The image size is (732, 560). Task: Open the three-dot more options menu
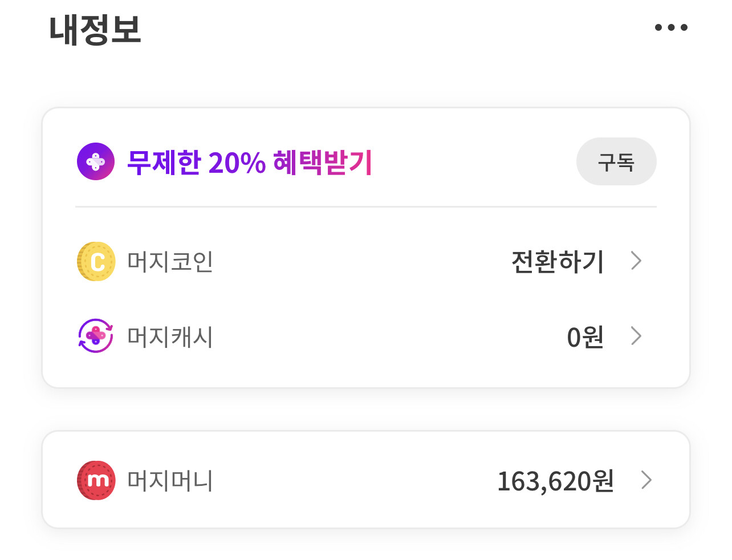[671, 27]
